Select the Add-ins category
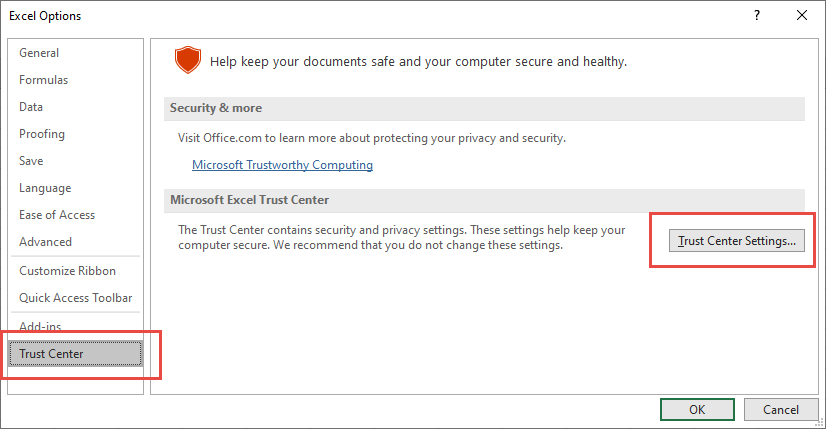This screenshot has width=826, height=429. 40,327
